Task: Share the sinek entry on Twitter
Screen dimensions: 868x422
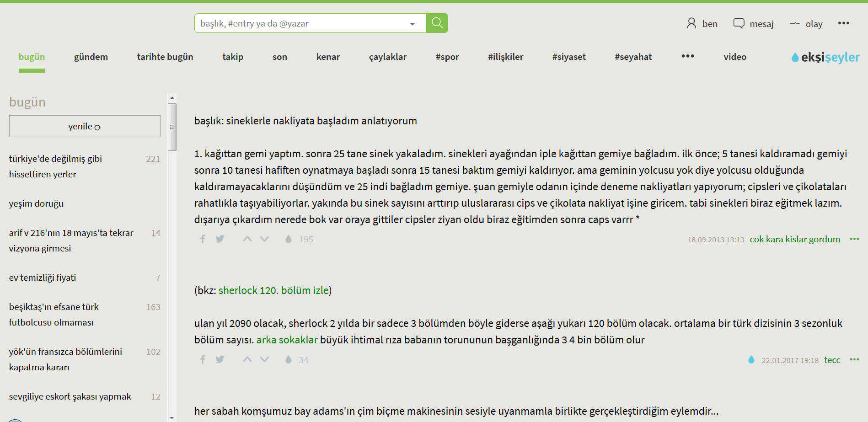Action: point(220,239)
